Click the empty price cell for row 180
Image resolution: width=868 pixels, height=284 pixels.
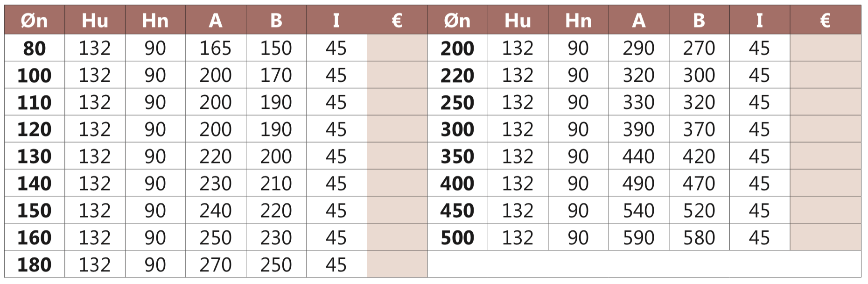click(x=397, y=264)
